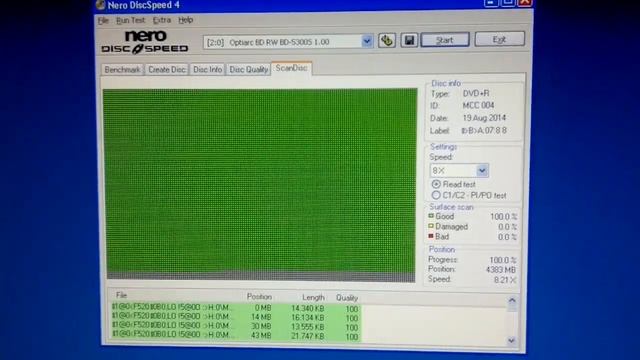640x360 pixels.
Task: Open the Extra menu
Action: pos(162,20)
